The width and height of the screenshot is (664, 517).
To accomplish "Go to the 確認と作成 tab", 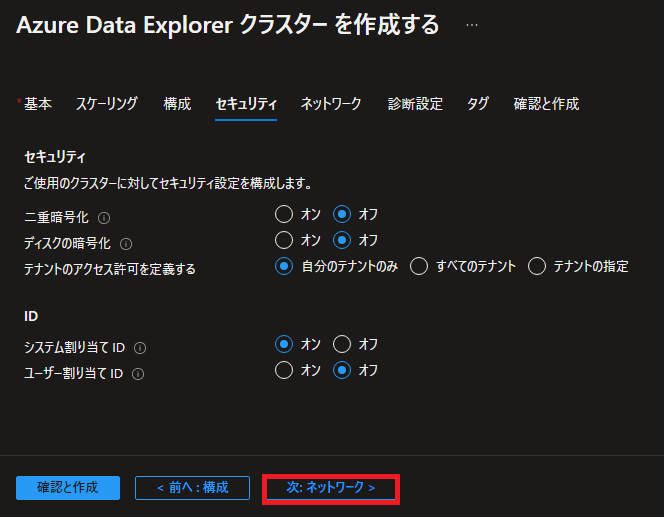I will tap(546, 104).
